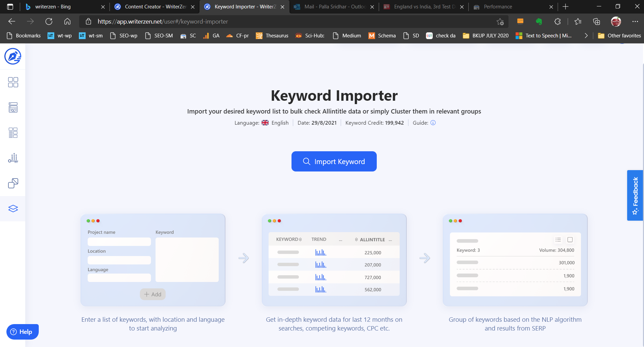Select the Keyword Importer layers sidebar icon
Image resolution: width=644 pixels, height=347 pixels.
point(13,209)
